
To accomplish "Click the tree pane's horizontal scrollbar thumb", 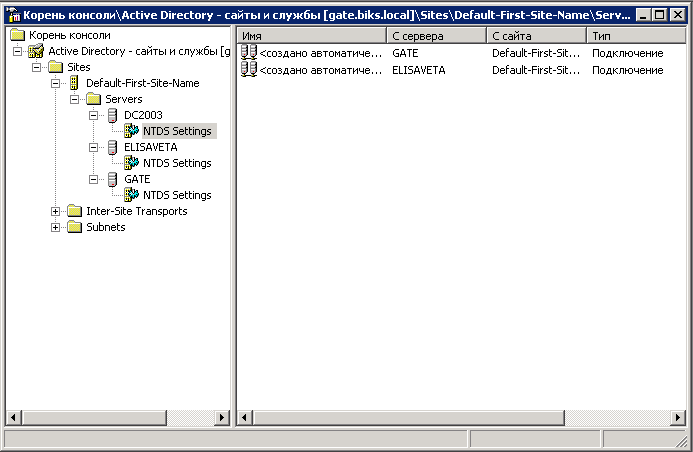I will (x=94, y=417).
